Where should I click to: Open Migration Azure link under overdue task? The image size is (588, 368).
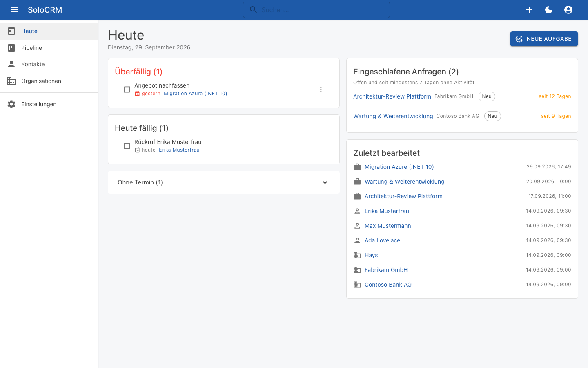(x=195, y=94)
